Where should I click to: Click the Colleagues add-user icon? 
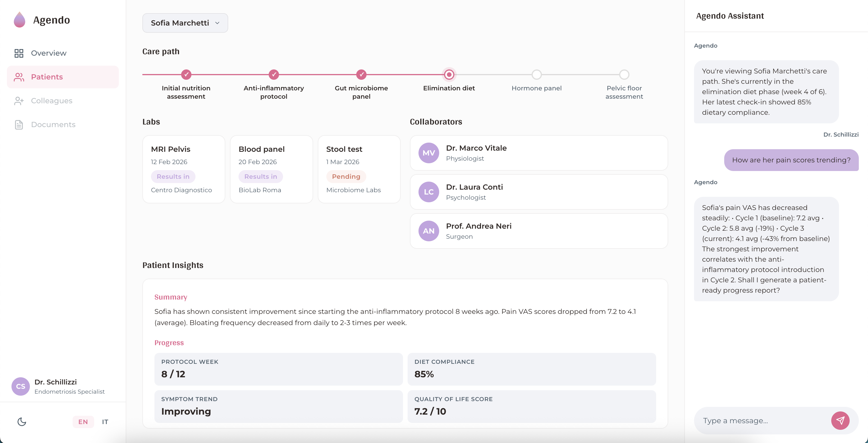pyautogui.click(x=19, y=101)
